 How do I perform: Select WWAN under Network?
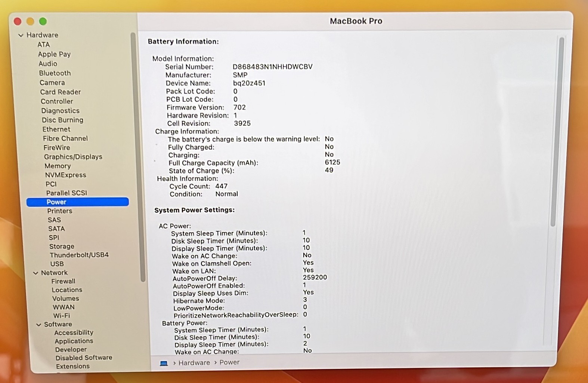tap(64, 307)
